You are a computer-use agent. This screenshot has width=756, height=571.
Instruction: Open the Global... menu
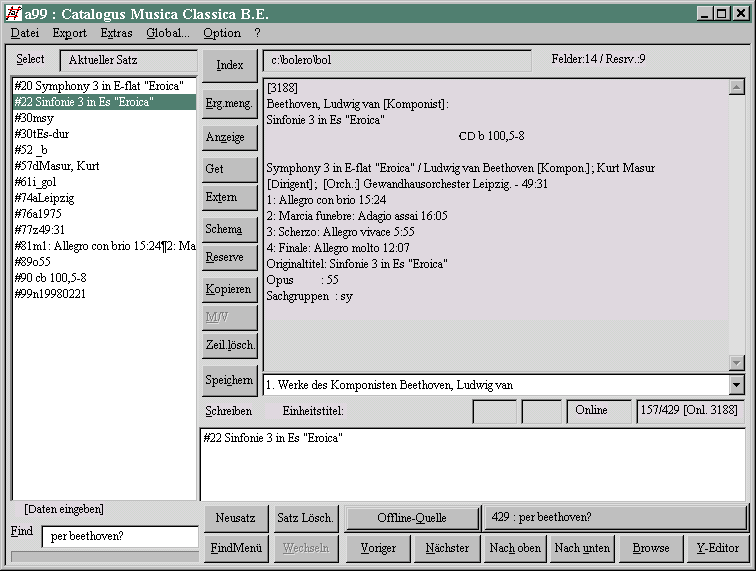[x=167, y=33]
